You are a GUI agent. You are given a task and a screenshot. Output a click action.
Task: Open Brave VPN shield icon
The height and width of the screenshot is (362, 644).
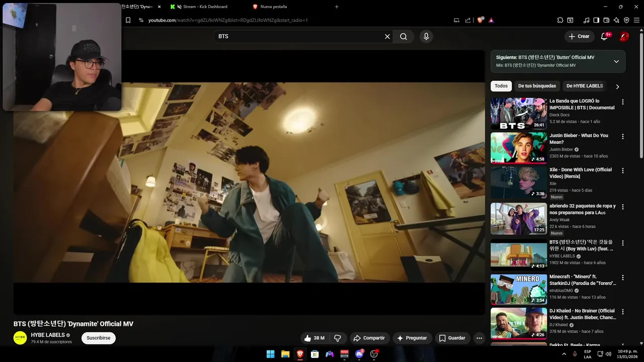pos(626,20)
